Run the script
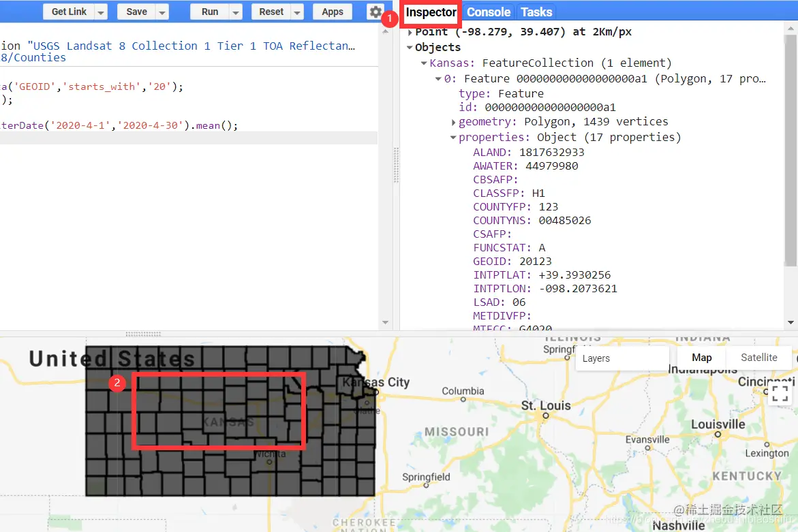 [210, 12]
